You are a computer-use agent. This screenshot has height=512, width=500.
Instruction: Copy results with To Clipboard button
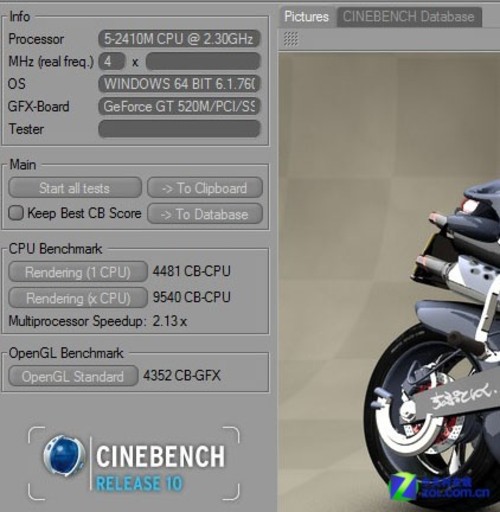pyautogui.click(x=205, y=188)
